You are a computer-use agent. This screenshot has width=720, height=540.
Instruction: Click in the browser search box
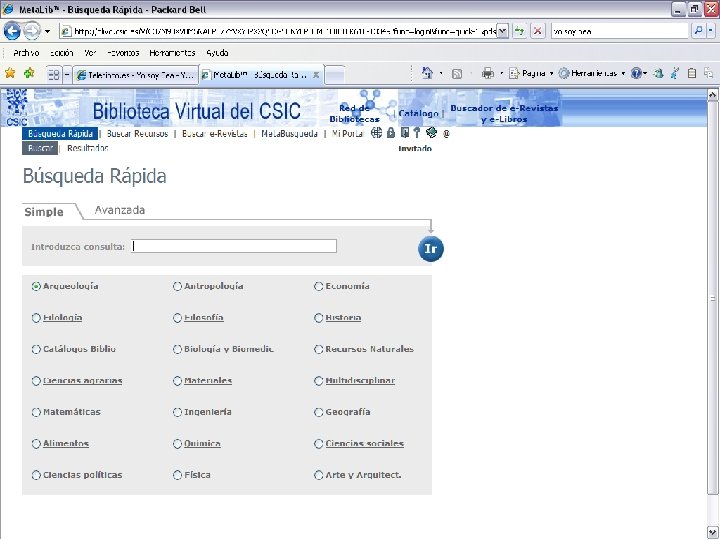point(620,31)
